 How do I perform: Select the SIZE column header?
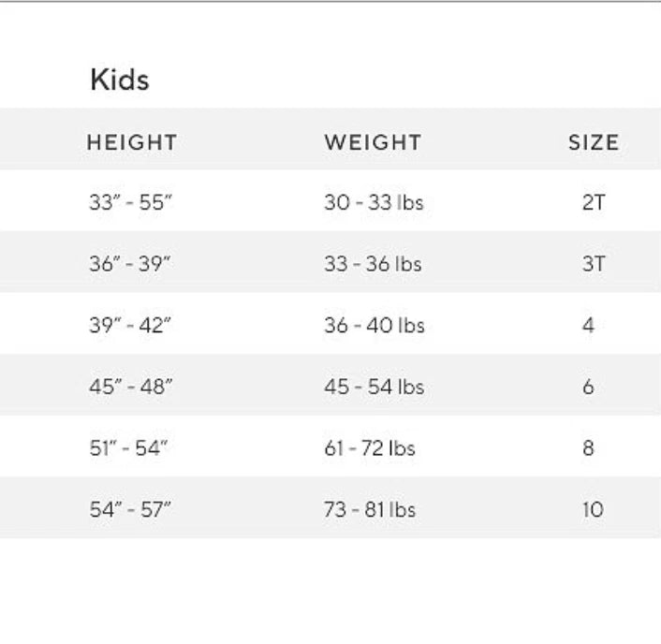pos(594,143)
